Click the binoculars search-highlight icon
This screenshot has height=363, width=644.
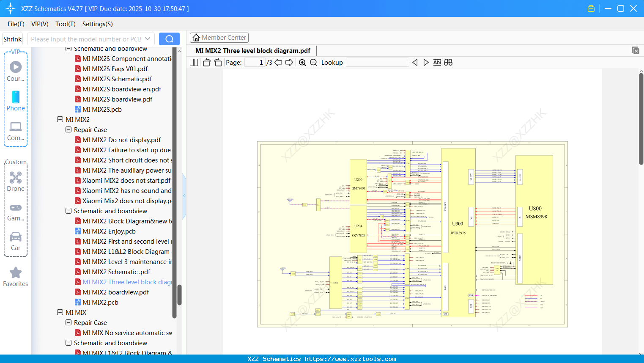[448, 62]
